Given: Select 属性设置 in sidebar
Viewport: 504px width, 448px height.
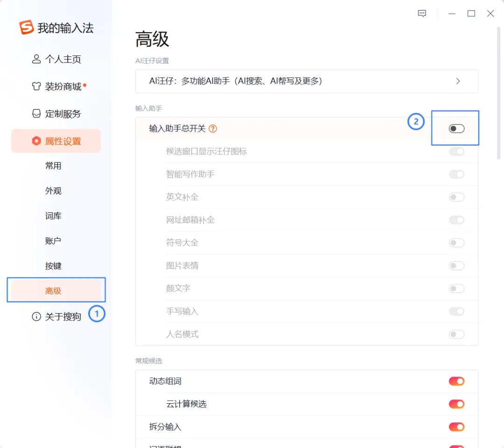Looking at the screenshot, I should pyautogui.click(x=56, y=141).
